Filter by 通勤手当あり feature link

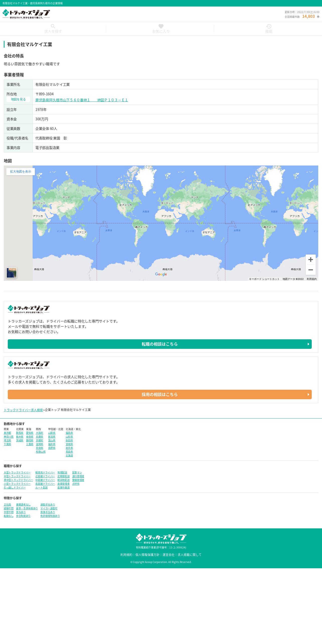[48, 505]
